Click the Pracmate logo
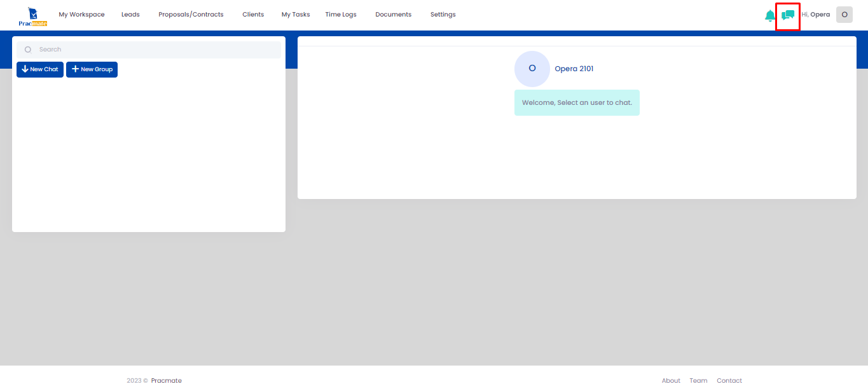The height and width of the screenshot is (391, 868). pos(33,17)
